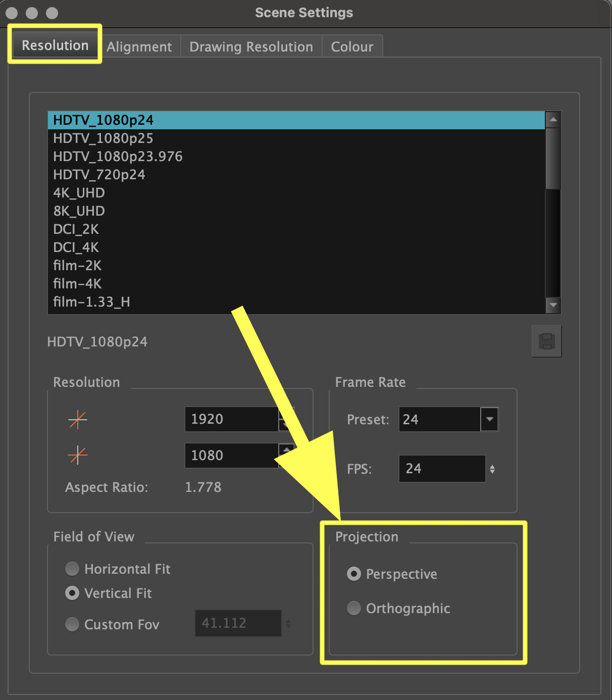
Task: Click the scroll up arrow in preset list
Action: (x=553, y=120)
